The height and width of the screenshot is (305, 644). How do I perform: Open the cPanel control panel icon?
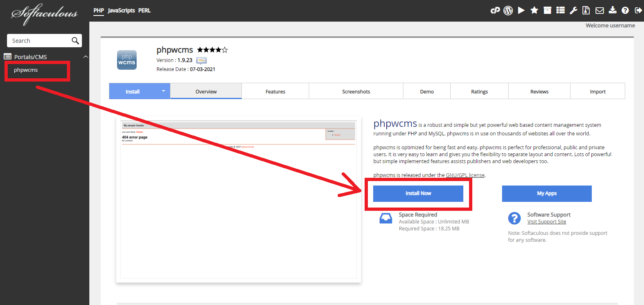495,11
